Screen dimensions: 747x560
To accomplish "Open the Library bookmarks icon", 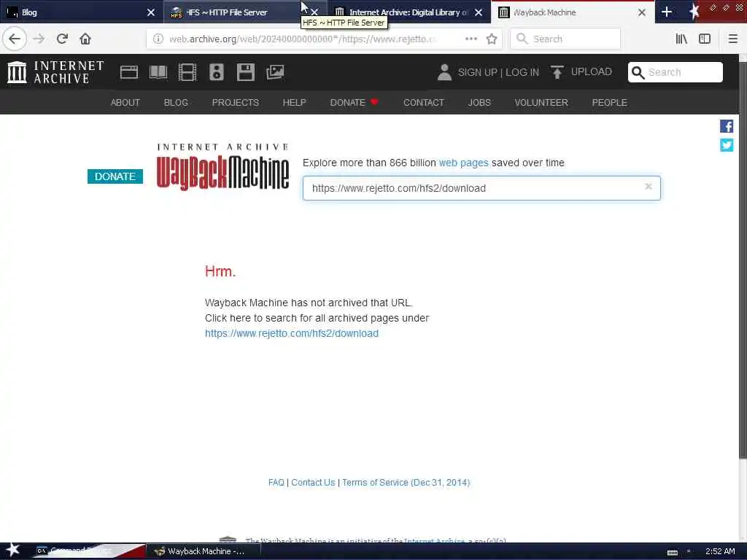I will coord(681,39).
